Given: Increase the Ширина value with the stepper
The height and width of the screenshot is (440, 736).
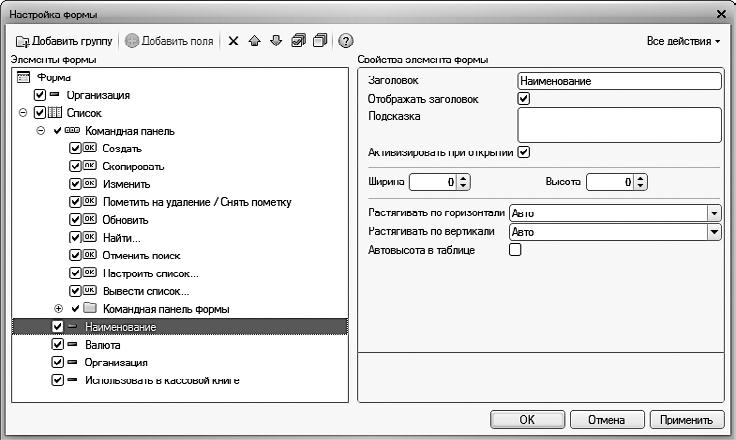Looking at the screenshot, I should click(x=464, y=178).
